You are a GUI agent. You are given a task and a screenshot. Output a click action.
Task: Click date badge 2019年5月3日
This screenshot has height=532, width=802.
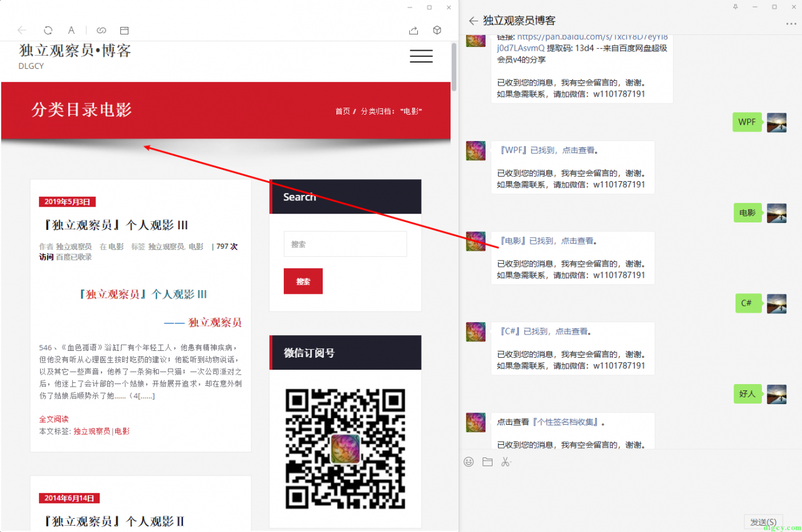coord(67,202)
